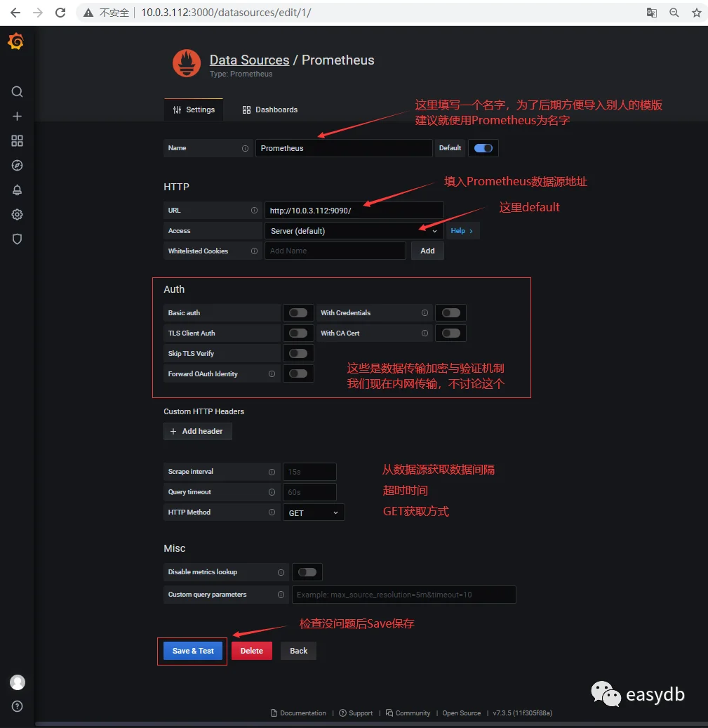Open the Documentation footer link
Screen dimensions: 708x728
point(298,713)
